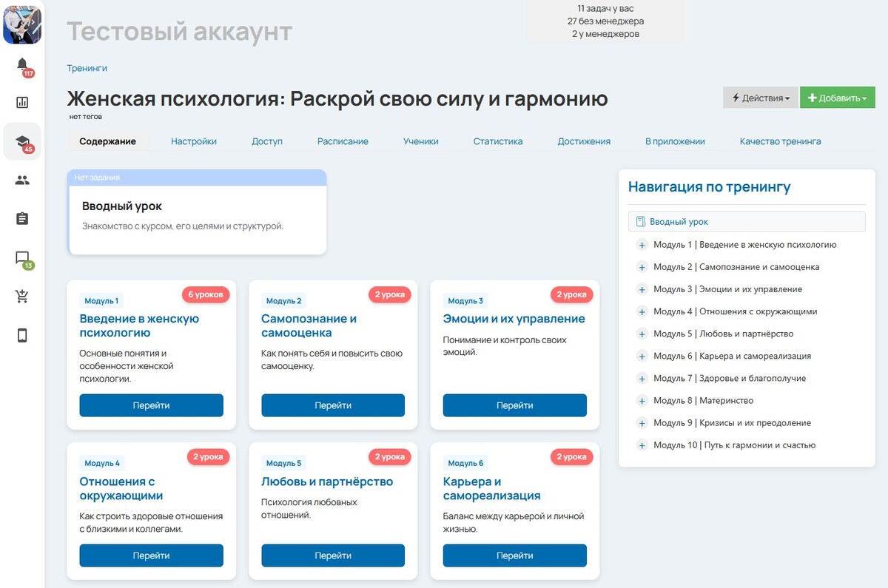Open trainings graduation cap icon
The image size is (888, 588).
pyautogui.click(x=22, y=141)
